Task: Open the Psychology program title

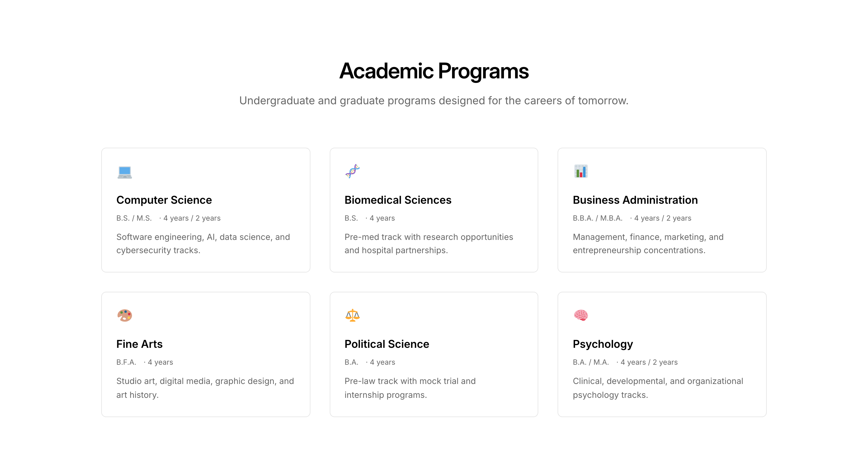Action: coord(603,344)
